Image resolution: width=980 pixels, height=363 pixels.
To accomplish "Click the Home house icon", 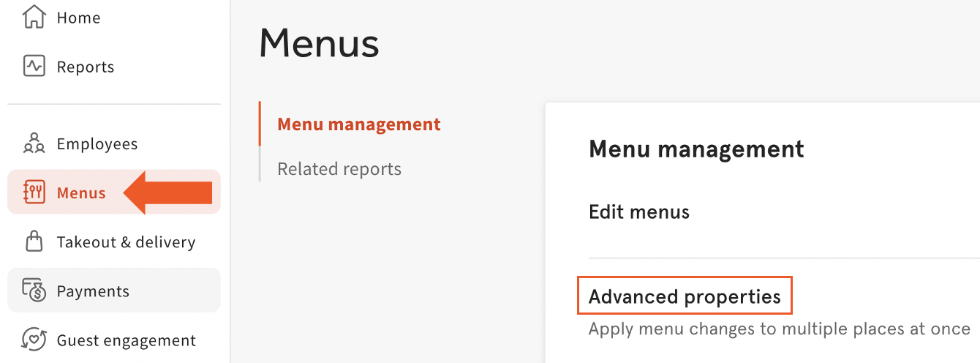I will point(34,17).
